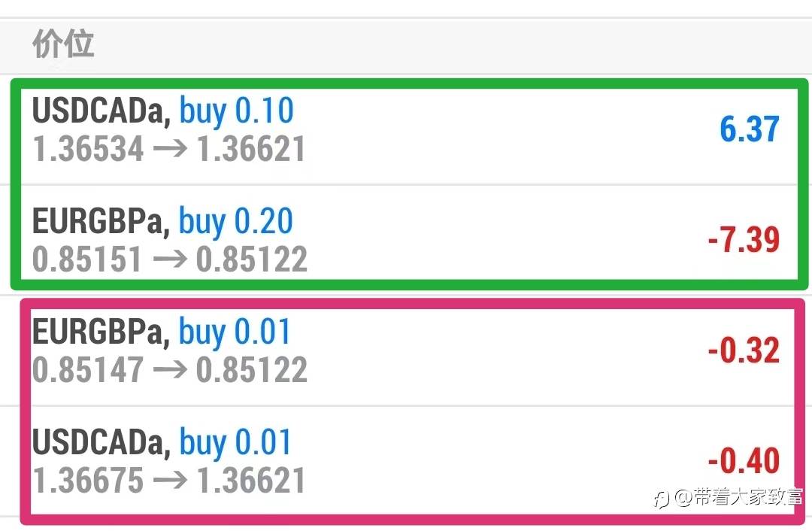Click the arrow after 1.36534
Screen dimensions: 812x531
click(170, 149)
